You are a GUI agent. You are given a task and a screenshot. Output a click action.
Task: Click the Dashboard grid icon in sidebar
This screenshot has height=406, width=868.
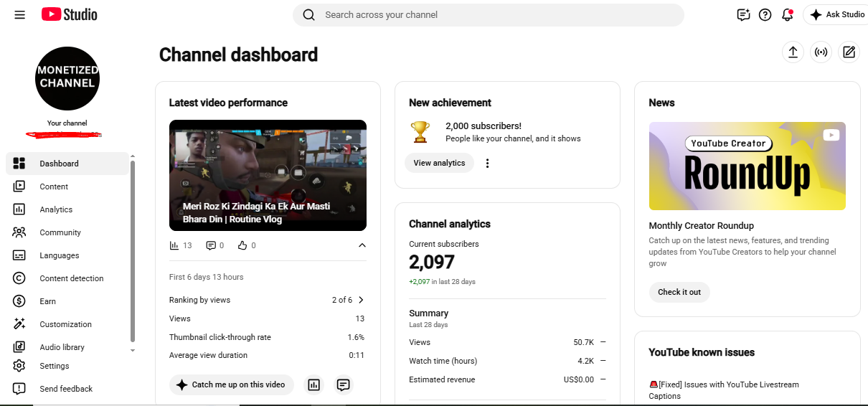[19, 164]
